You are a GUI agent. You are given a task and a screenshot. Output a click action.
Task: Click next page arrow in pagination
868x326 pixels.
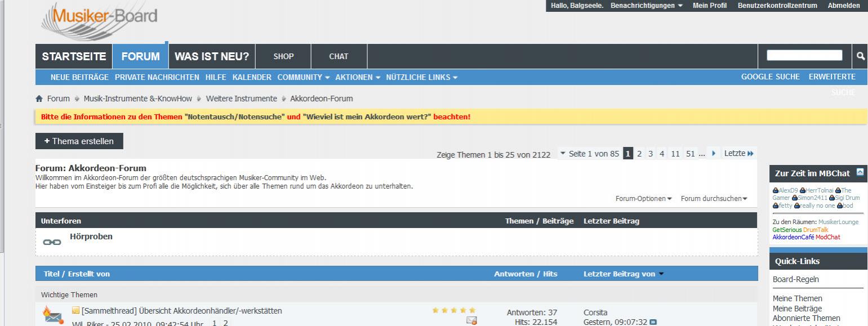click(714, 153)
